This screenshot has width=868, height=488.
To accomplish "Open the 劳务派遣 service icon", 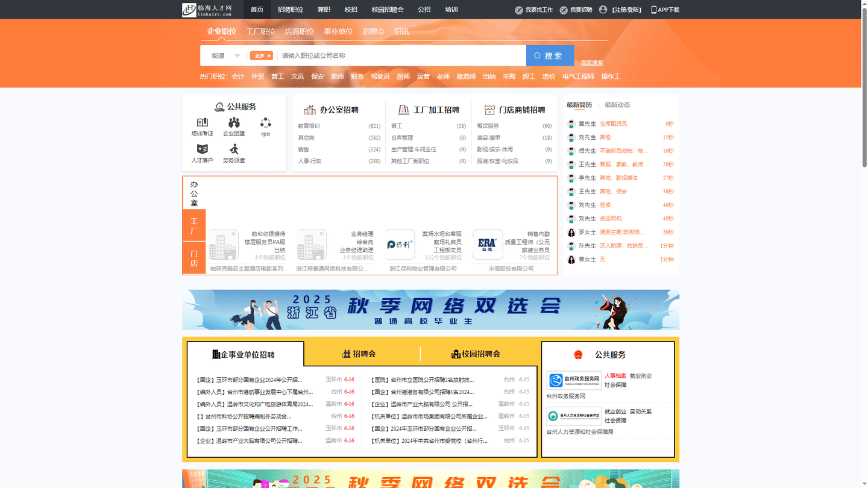I will [x=234, y=149].
